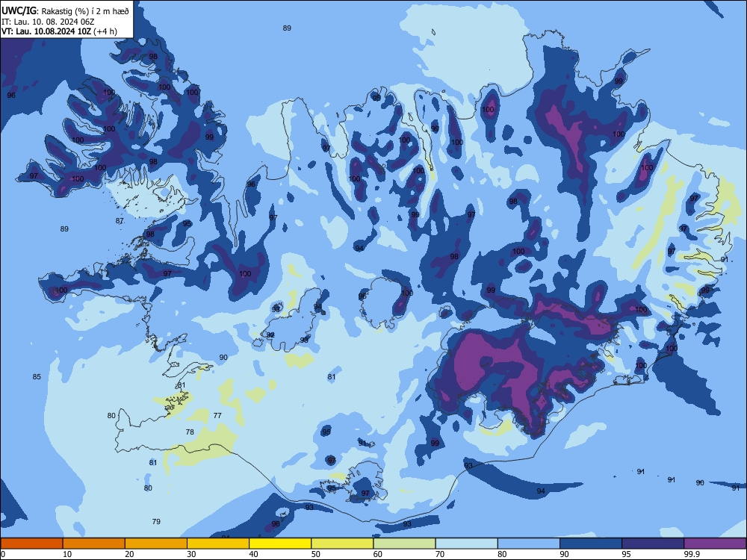Click the purple above-99.9 legend swatch
This screenshot has width=747, height=560.
(715, 544)
